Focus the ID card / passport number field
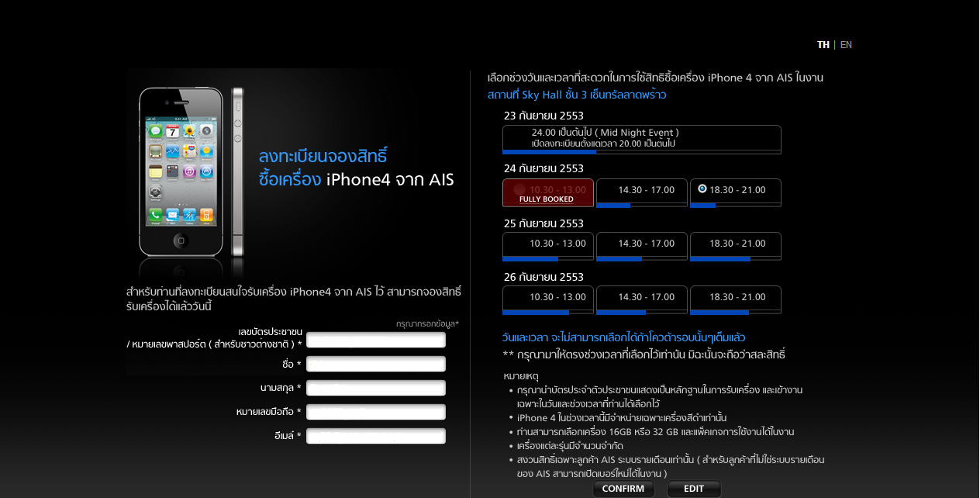980x498 pixels. coord(376,340)
